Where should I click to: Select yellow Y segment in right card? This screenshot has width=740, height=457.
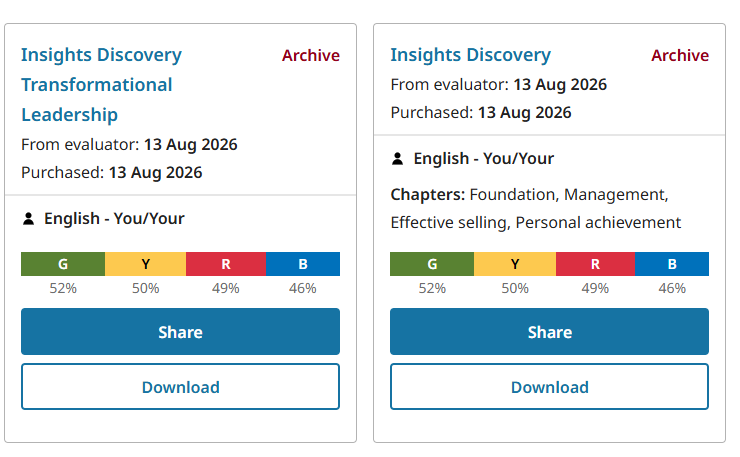click(515, 264)
